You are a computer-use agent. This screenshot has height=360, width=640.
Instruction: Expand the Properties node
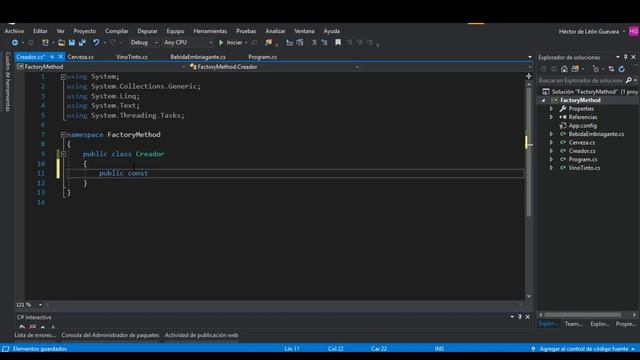[x=551, y=109]
